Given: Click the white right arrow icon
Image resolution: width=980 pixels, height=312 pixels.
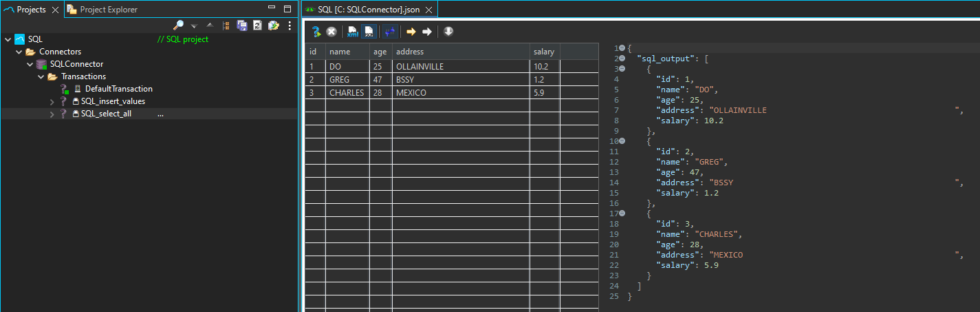Looking at the screenshot, I should pos(427,32).
